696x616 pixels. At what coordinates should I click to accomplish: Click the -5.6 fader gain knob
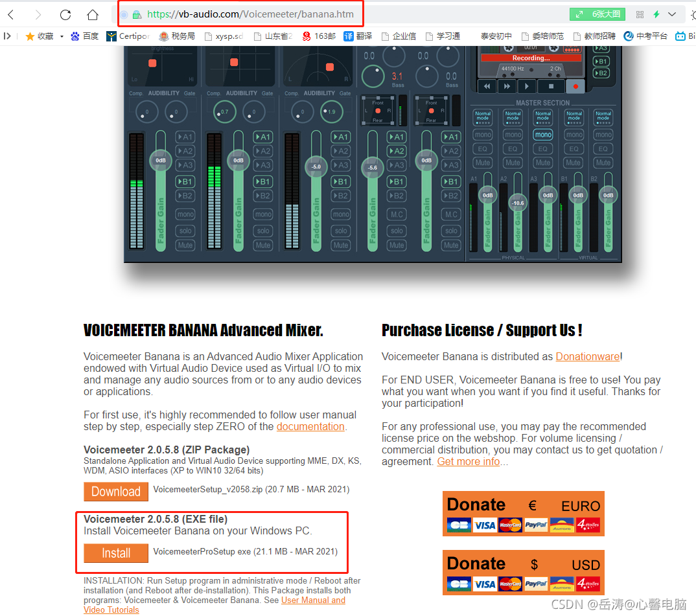(x=373, y=167)
